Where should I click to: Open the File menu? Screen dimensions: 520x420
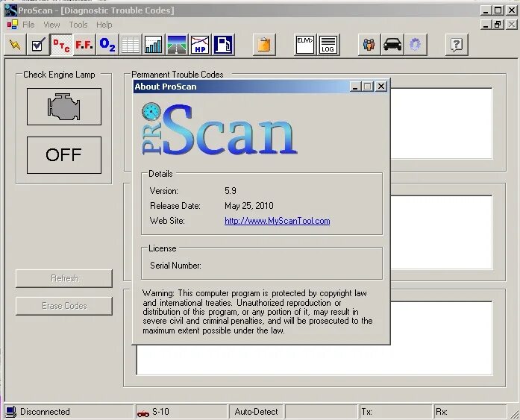(28, 25)
